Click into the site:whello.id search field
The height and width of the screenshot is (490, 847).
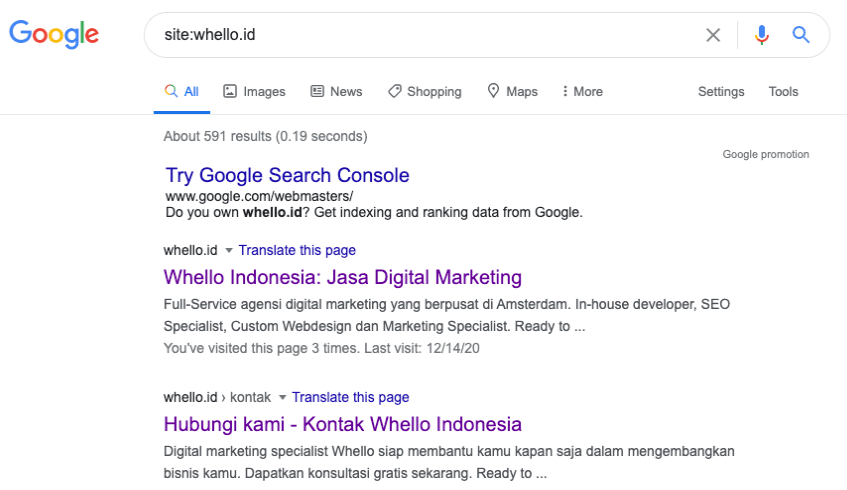(420, 35)
